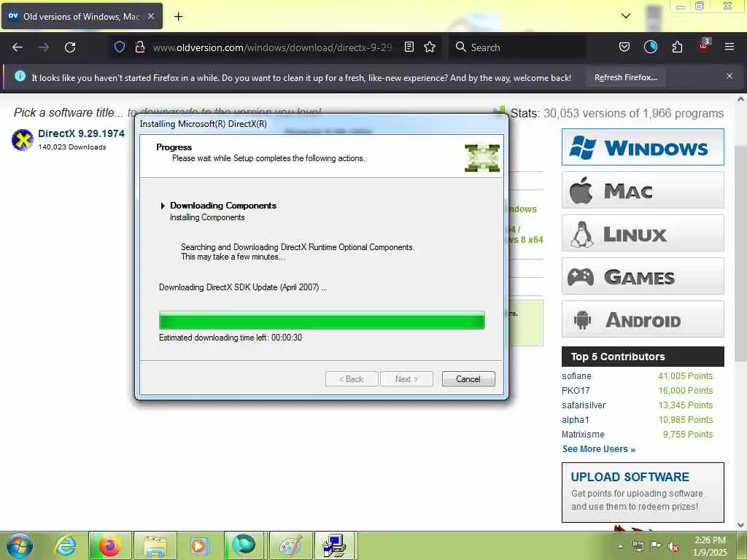Open Windows Media Player from the taskbar
The width and height of the screenshot is (747, 560).
click(x=200, y=545)
